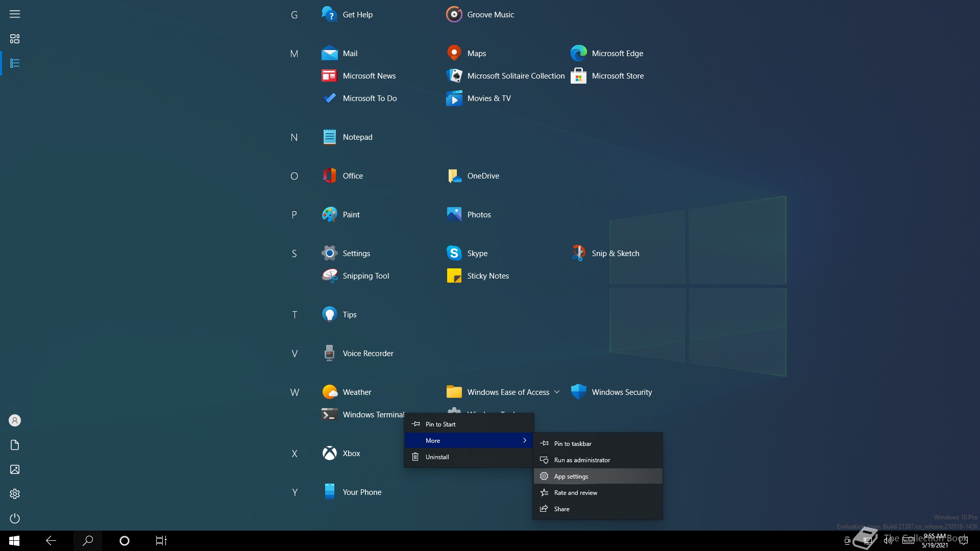Open Task View on the taskbar
980x551 pixels.
click(x=161, y=541)
